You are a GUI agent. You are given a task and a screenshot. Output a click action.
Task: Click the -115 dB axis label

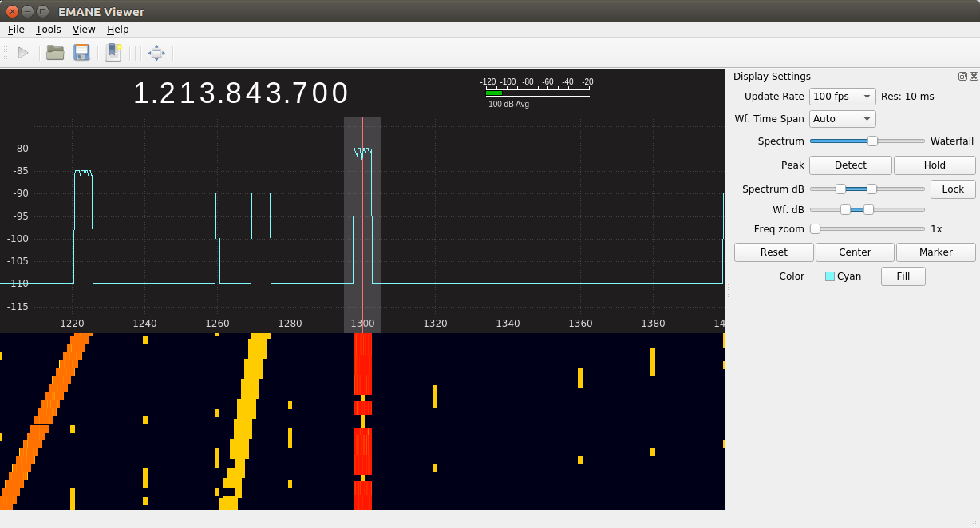click(18, 307)
